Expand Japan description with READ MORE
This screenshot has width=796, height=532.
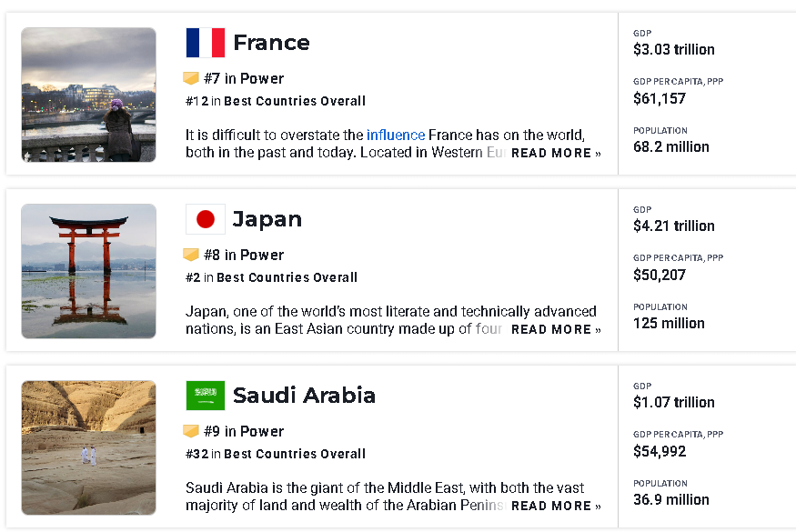click(555, 330)
